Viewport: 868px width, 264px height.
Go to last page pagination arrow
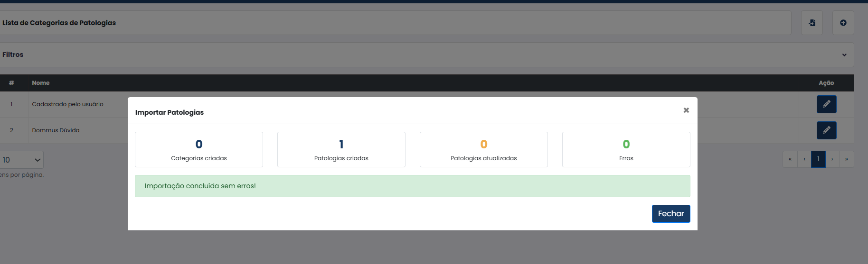pyautogui.click(x=847, y=159)
